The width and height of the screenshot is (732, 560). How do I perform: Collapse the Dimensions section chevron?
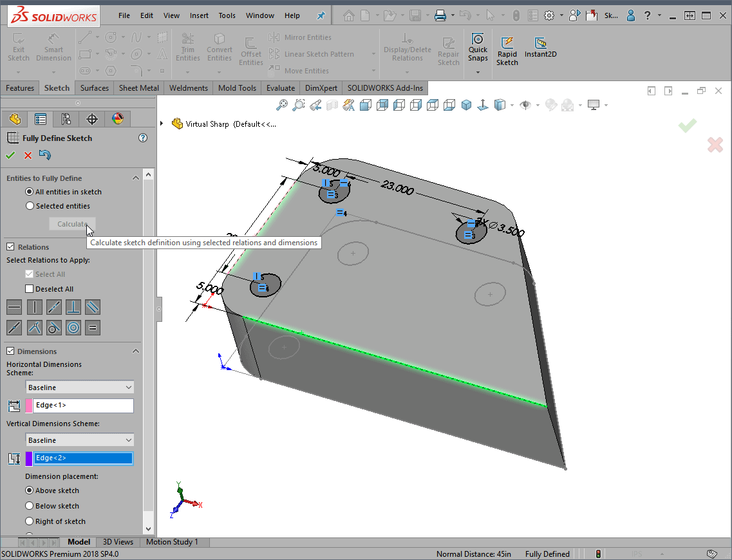(x=135, y=351)
